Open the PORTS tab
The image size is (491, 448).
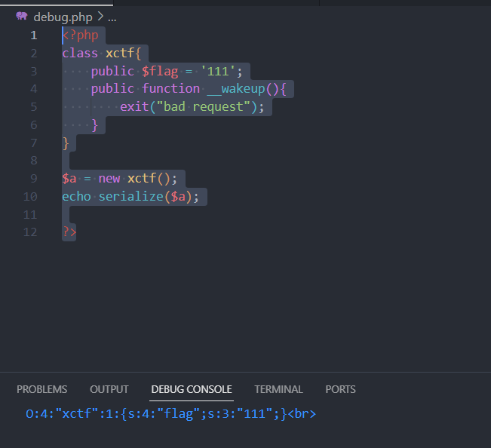click(340, 389)
